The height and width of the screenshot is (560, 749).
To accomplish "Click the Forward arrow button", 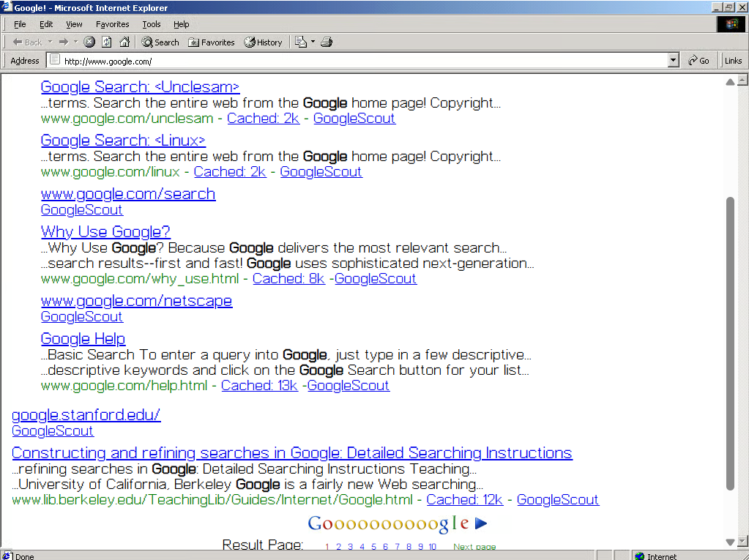I will 64,42.
